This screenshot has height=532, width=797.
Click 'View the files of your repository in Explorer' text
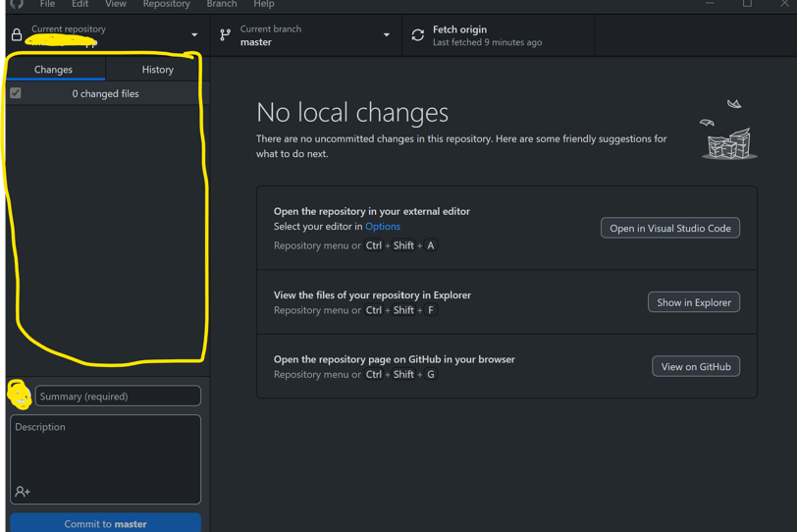(372, 294)
